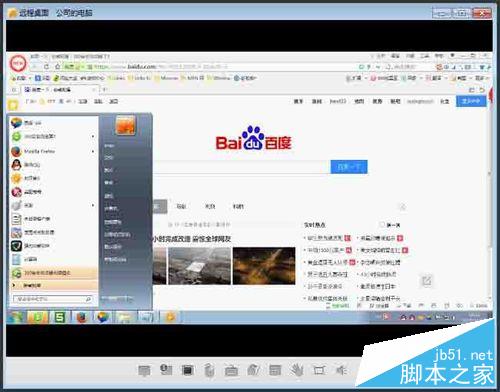Expand Mozilla Firefox jump list arrow

point(93,151)
